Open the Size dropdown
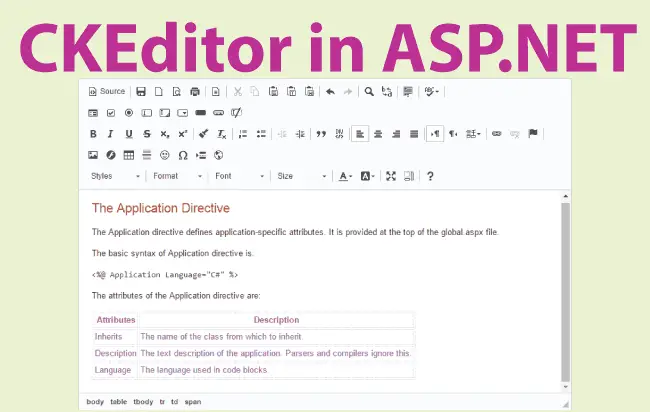This screenshot has height=412, width=650. point(302,176)
